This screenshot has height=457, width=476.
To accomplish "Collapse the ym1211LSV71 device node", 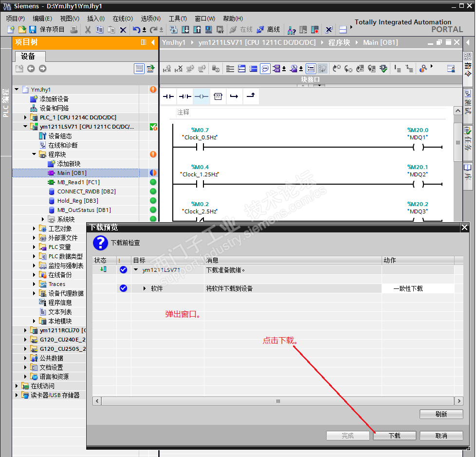I will pyautogui.click(x=25, y=126).
